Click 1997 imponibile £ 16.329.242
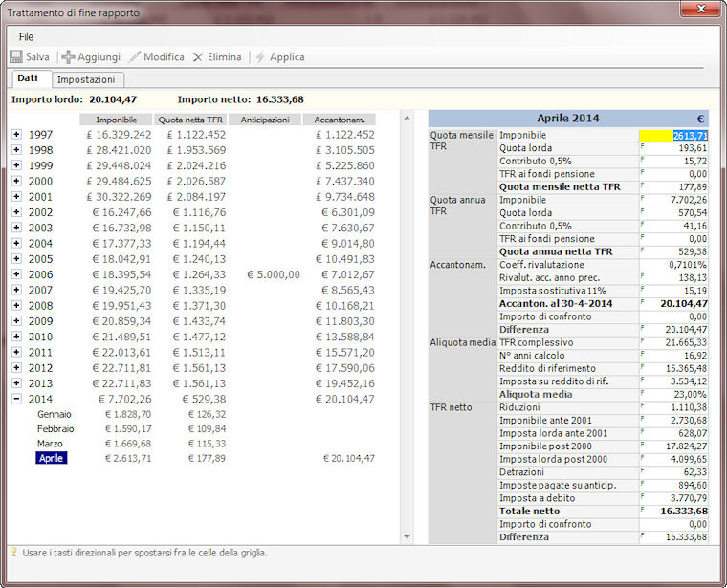The height and width of the screenshot is (588, 727). 119,135
